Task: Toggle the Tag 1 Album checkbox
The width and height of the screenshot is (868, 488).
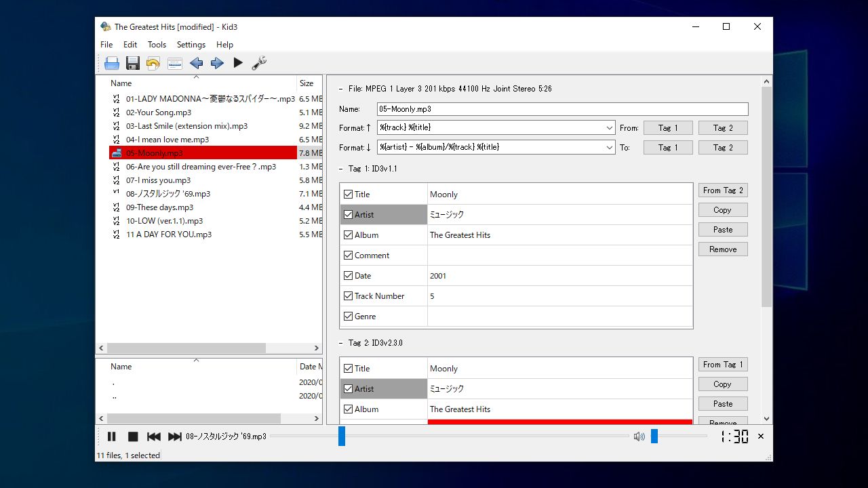Action: [x=349, y=235]
